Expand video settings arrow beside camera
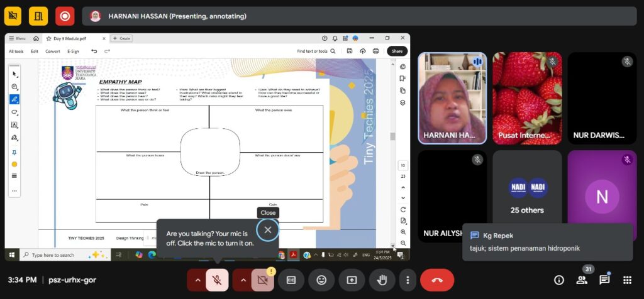 [x=243, y=280]
